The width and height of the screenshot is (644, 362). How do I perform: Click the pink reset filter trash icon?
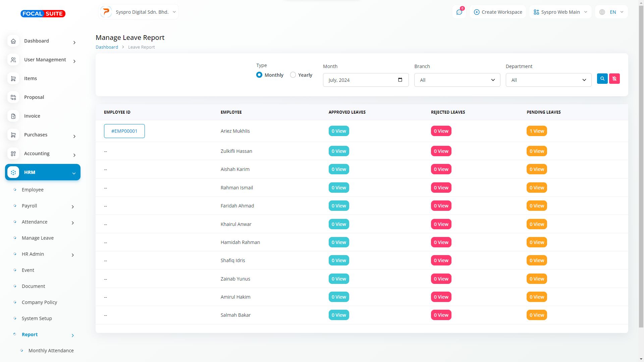coord(614,79)
